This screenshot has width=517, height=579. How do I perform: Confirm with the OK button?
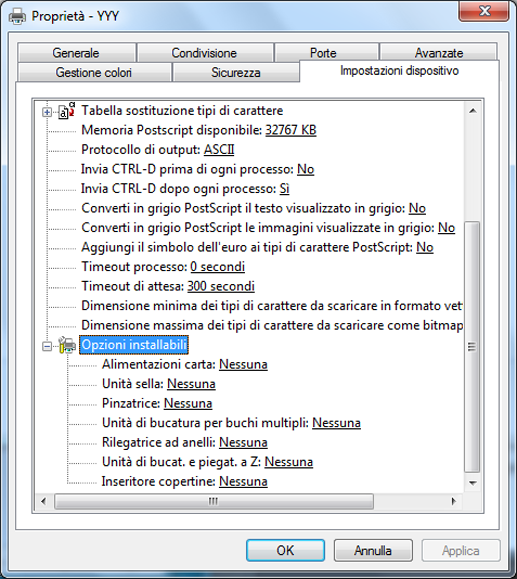click(x=285, y=550)
